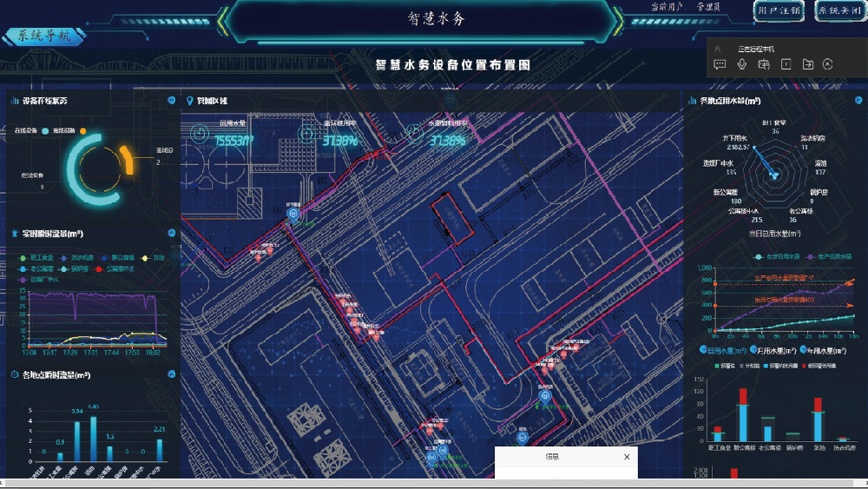
Task: Click the file transfer folder icon
Action: tap(807, 64)
